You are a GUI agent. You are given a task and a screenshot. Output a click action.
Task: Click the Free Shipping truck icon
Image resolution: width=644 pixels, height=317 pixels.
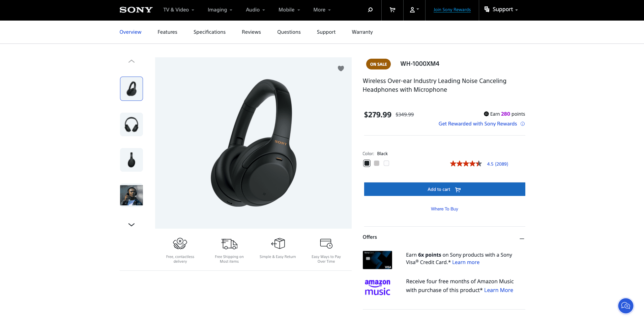(229, 243)
